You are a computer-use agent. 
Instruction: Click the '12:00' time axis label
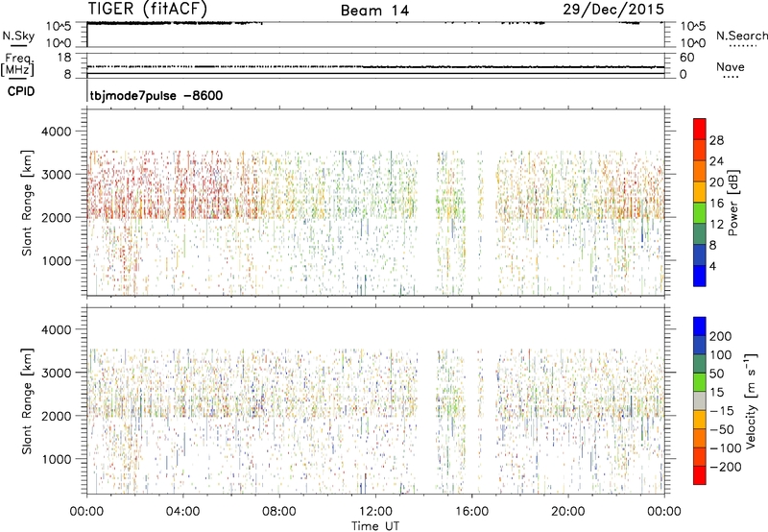click(x=375, y=512)
